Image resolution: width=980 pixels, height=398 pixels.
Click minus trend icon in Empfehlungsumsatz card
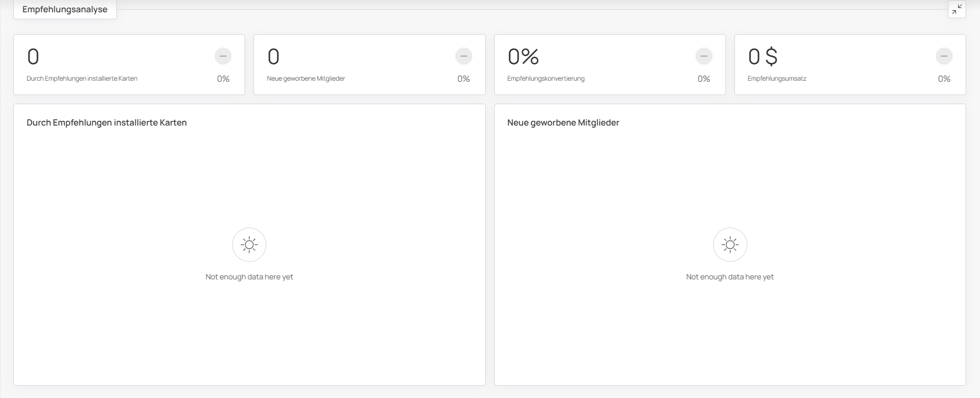(x=944, y=56)
